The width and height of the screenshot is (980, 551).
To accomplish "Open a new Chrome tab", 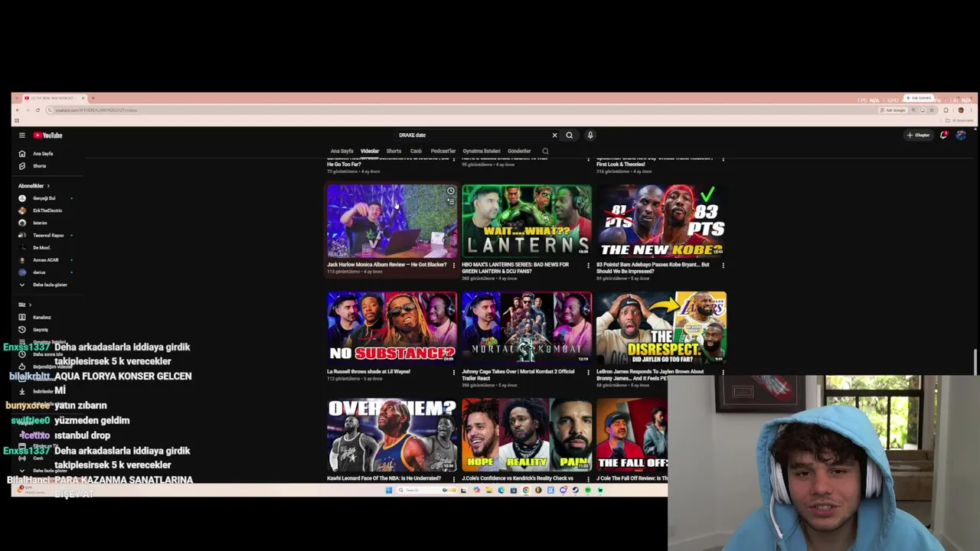I will [93, 98].
